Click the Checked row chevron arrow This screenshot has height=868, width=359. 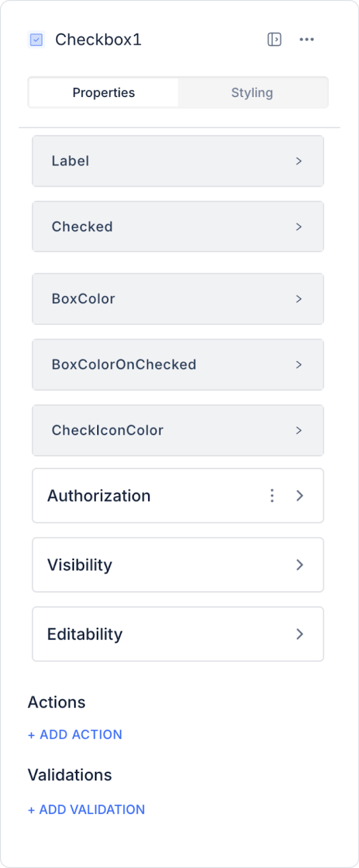click(299, 227)
